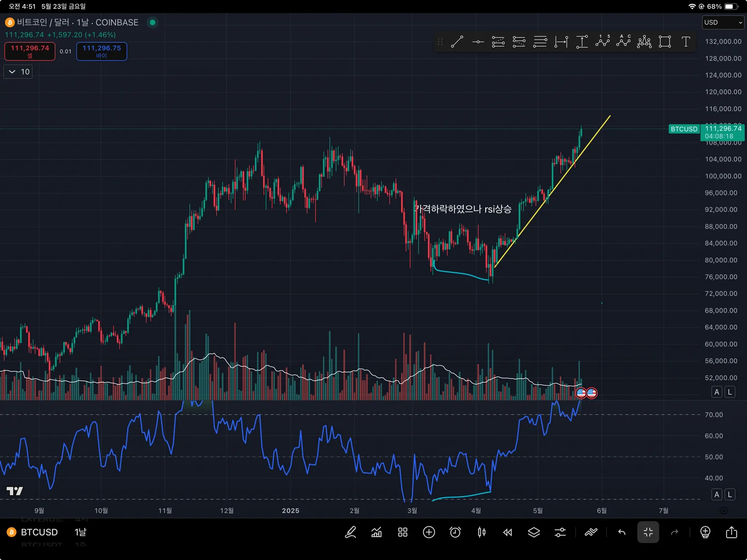Select the trend-based Fib extension tool
Image resolution: width=747 pixels, height=560 pixels.
pos(519,42)
